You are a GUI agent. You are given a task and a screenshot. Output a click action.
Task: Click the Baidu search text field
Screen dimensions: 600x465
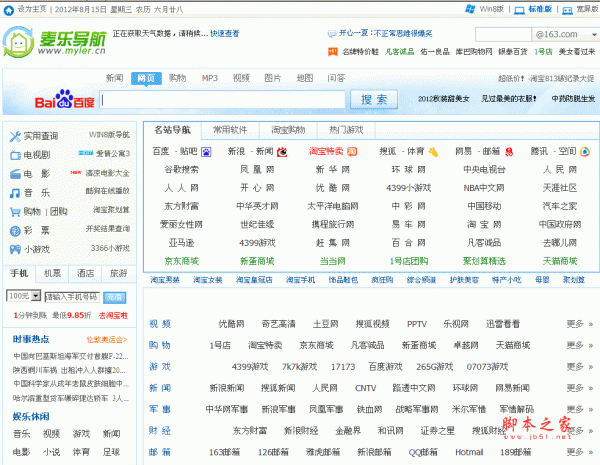(222, 100)
